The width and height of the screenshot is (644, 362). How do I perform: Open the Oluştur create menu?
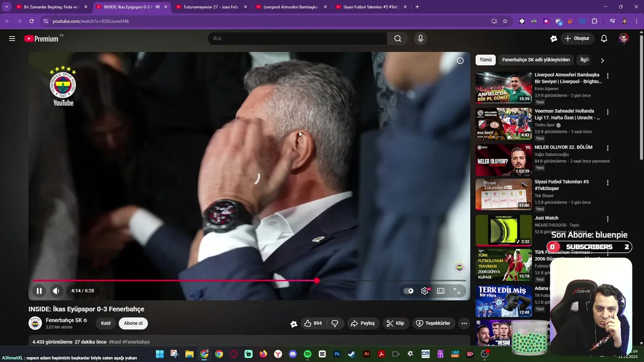coord(577,38)
